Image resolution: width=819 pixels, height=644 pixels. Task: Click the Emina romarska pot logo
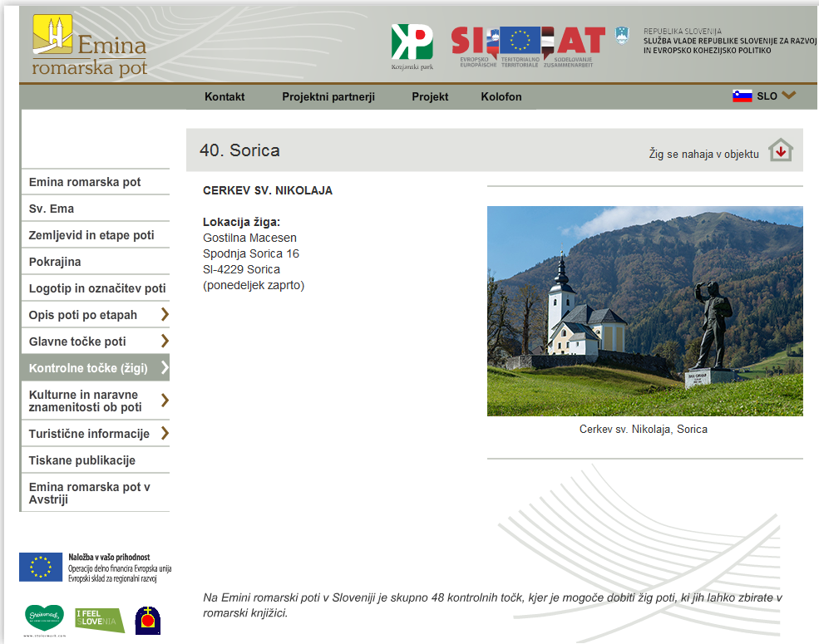click(89, 47)
